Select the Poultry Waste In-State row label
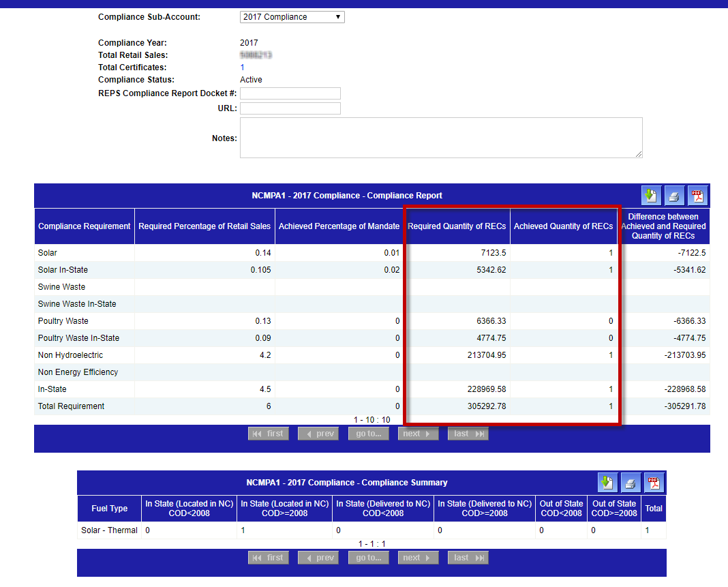 click(x=78, y=338)
